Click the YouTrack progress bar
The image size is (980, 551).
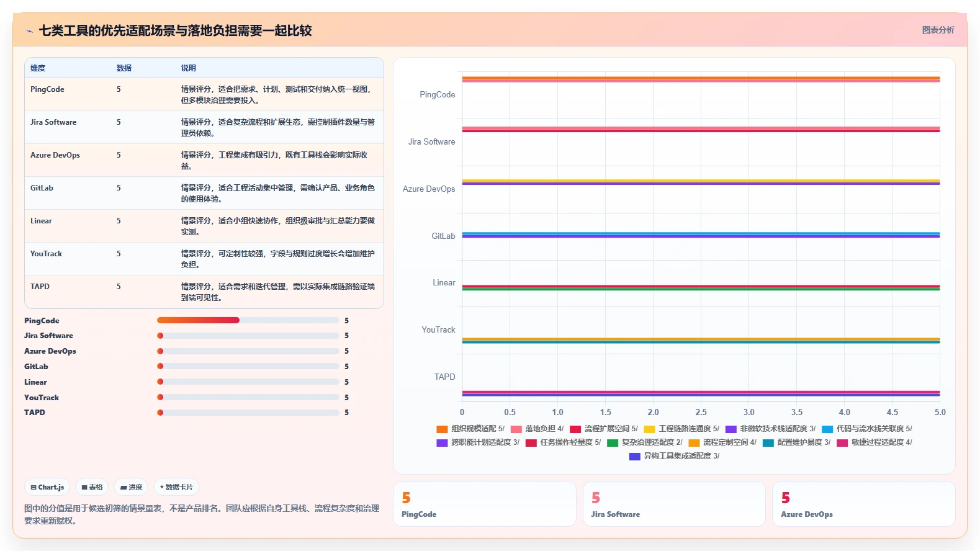(x=248, y=397)
